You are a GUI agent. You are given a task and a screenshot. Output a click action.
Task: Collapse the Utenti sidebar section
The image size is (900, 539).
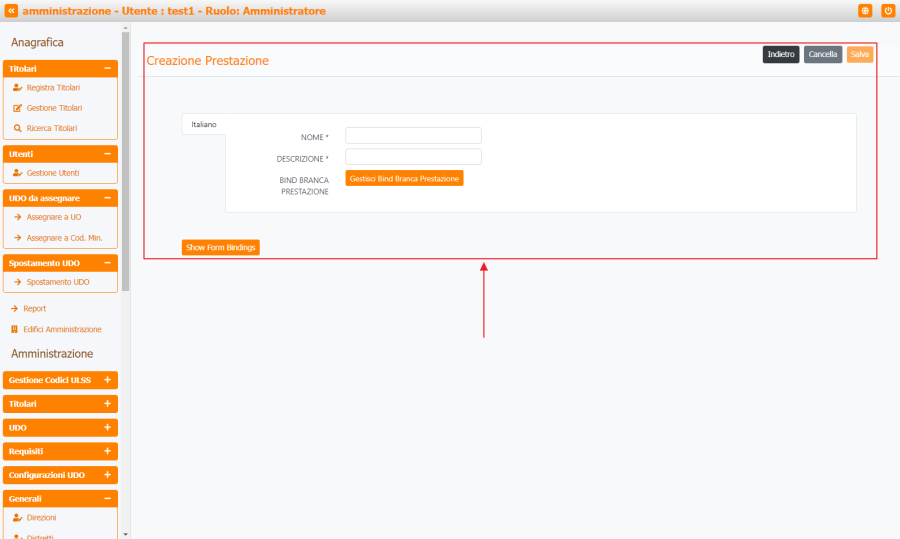(x=107, y=154)
